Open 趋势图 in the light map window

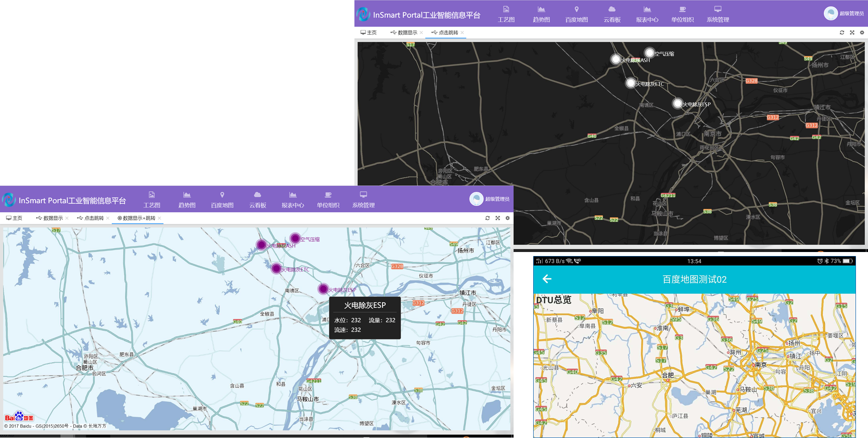coord(187,200)
